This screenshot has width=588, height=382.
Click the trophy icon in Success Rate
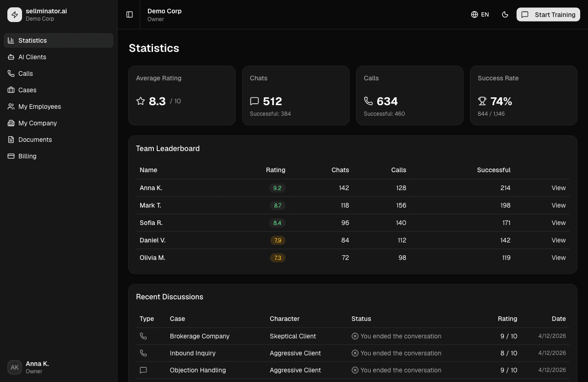(482, 101)
